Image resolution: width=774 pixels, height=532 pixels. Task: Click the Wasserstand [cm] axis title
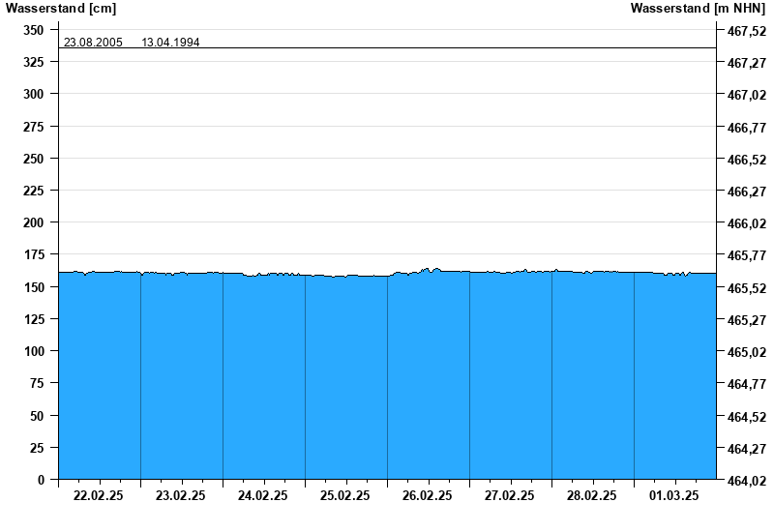60,9
